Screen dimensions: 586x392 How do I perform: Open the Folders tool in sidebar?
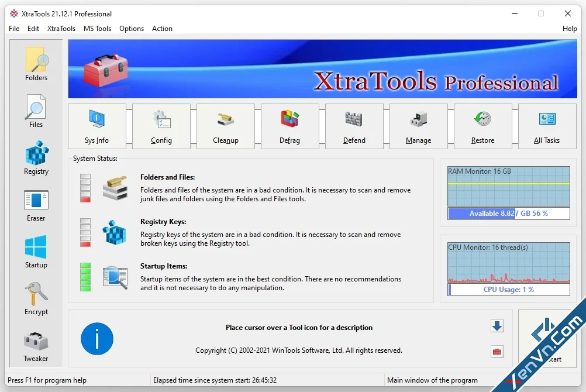(36, 64)
